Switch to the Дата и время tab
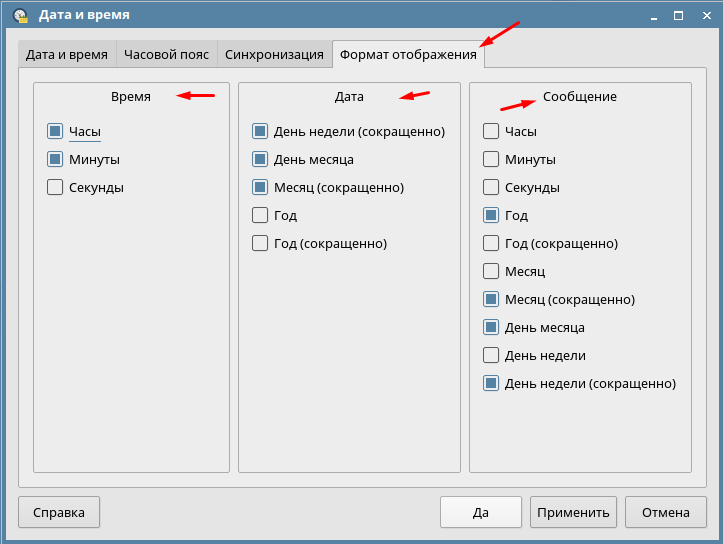723x544 pixels. [67, 54]
